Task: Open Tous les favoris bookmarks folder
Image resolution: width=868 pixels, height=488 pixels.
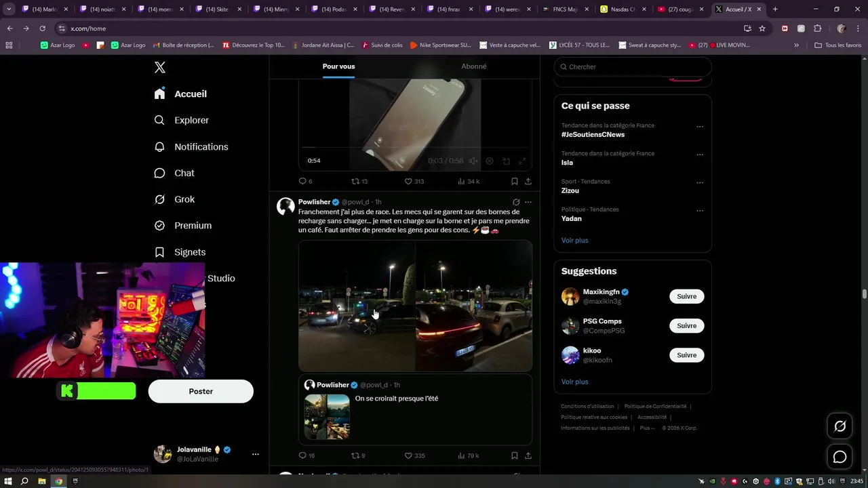Action: (837, 45)
